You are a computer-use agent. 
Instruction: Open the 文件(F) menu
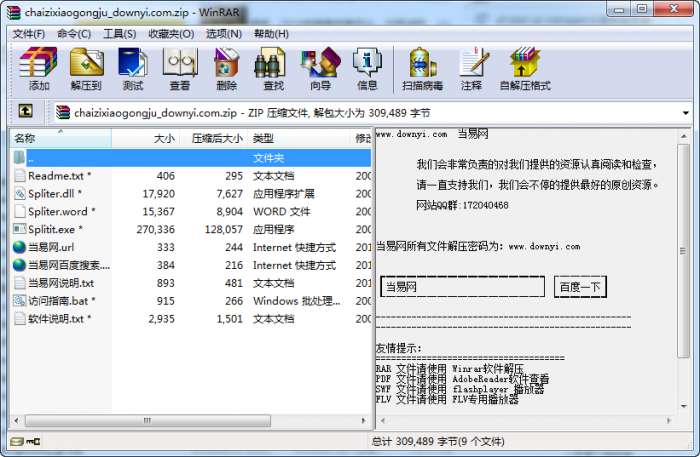(28, 34)
